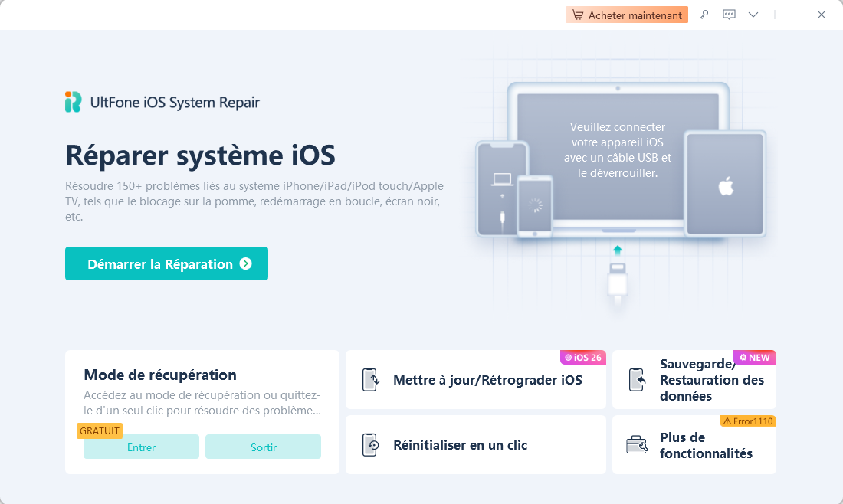Click the 'Accédez au mode de récupération' description
The height and width of the screenshot is (504, 843).
pyautogui.click(x=202, y=402)
